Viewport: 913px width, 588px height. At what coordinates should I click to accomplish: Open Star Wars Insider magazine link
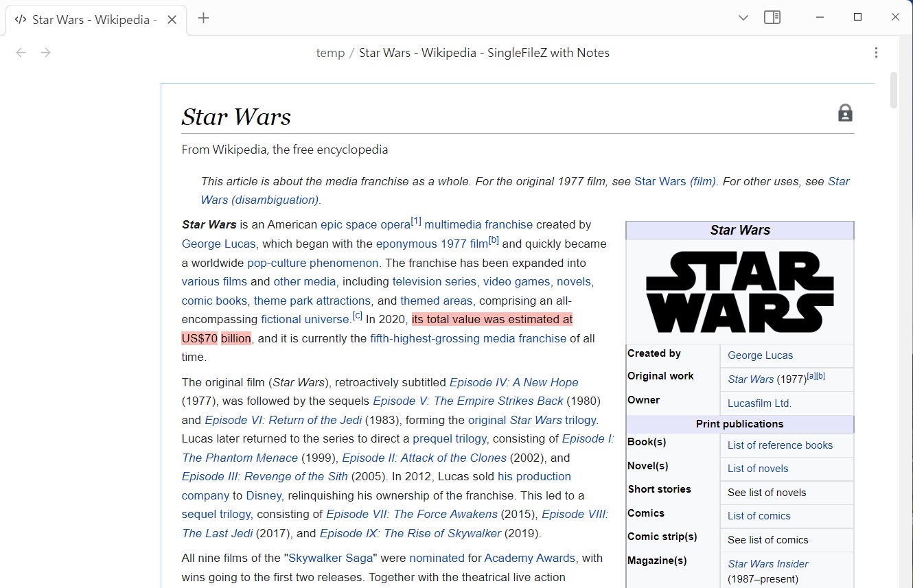[768, 564]
